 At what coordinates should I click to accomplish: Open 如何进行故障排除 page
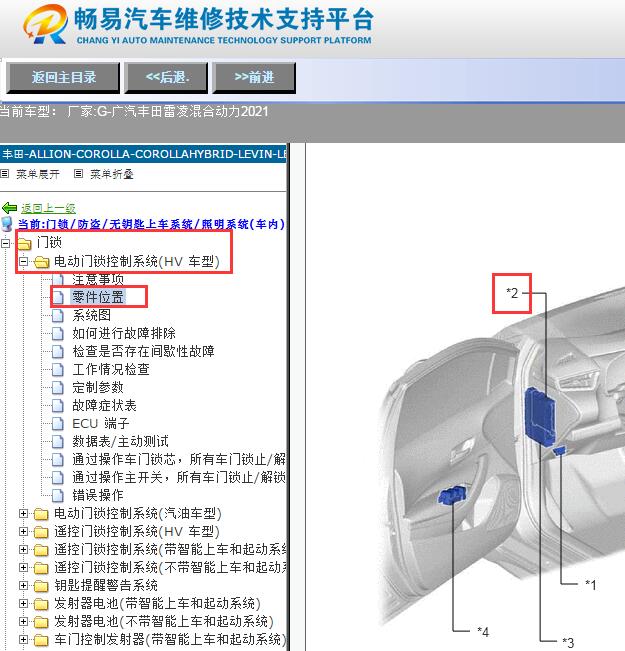pyautogui.click(x=124, y=333)
